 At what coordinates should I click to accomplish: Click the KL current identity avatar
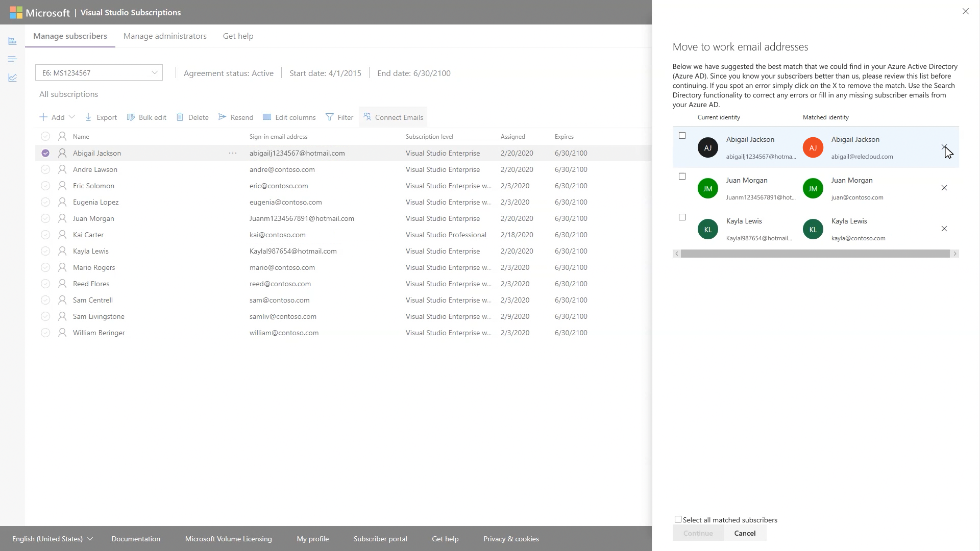(708, 229)
